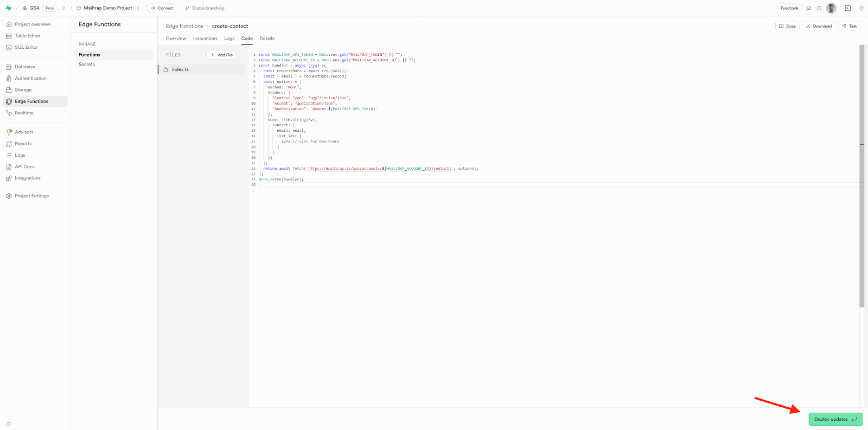The height and width of the screenshot is (430, 868).
Task: Click the Test button
Action: 849,26
